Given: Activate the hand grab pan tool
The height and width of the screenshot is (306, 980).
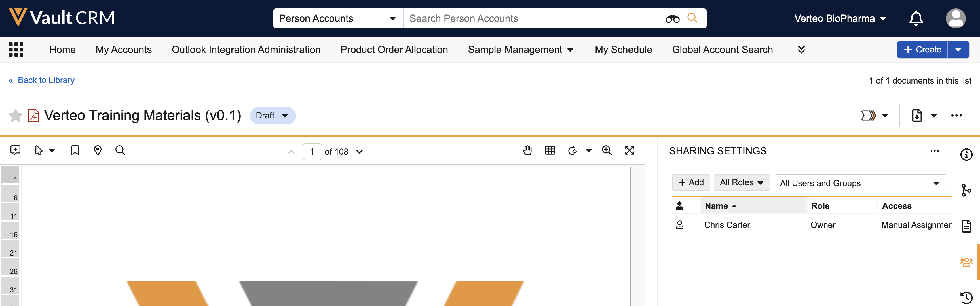Looking at the screenshot, I should tap(527, 150).
